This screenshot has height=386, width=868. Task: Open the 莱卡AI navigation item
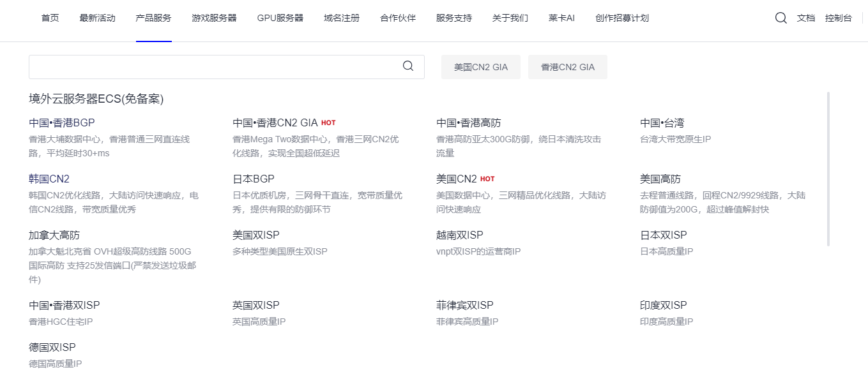[x=561, y=18]
